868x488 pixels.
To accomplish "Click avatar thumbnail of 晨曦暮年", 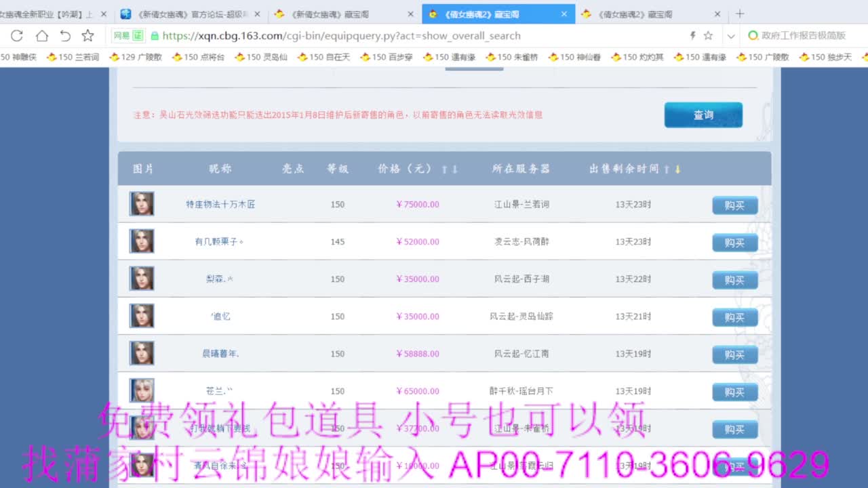I will point(142,353).
